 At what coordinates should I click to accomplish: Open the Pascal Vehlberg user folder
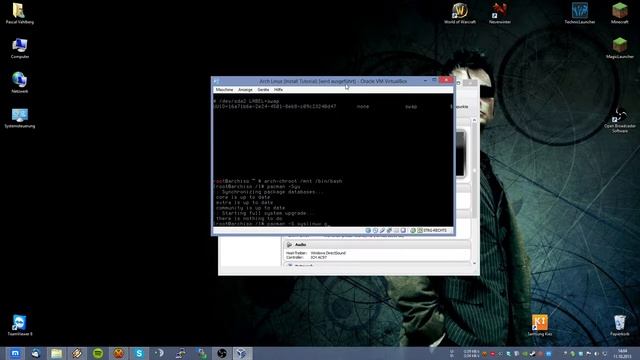point(20,13)
